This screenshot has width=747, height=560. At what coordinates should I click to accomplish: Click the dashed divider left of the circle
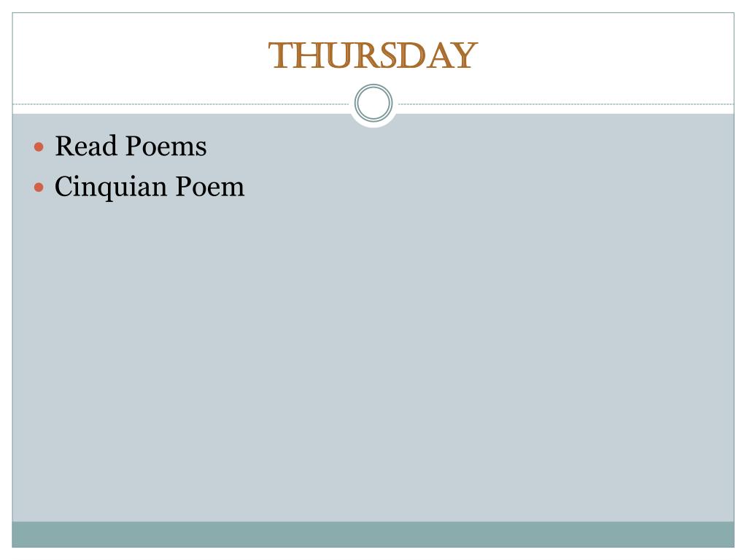pos(182,104)
